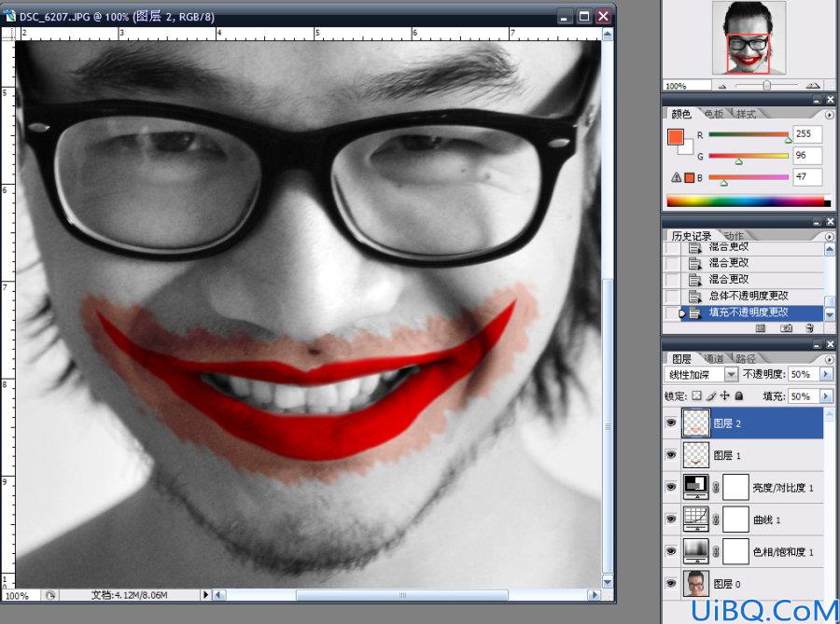840x624 pixels.
Task: Click the mask link icon on 色相/饱和度 1
Action: click(716, 552)
